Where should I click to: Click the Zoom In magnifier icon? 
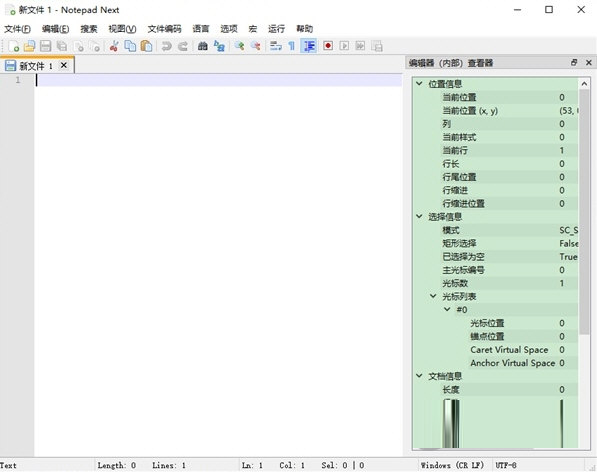239,46
